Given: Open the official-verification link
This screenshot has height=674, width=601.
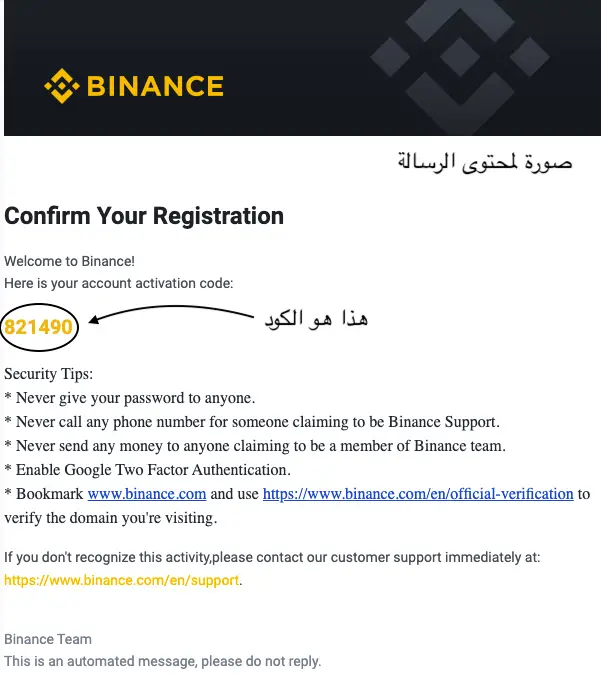Looking at the screenshot, I should [x=418, y=494].
